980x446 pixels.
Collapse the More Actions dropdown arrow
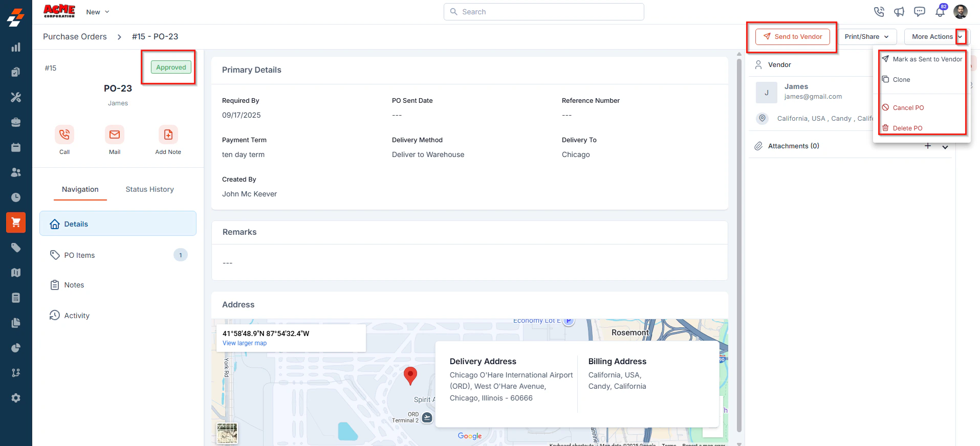click(961, 37)
